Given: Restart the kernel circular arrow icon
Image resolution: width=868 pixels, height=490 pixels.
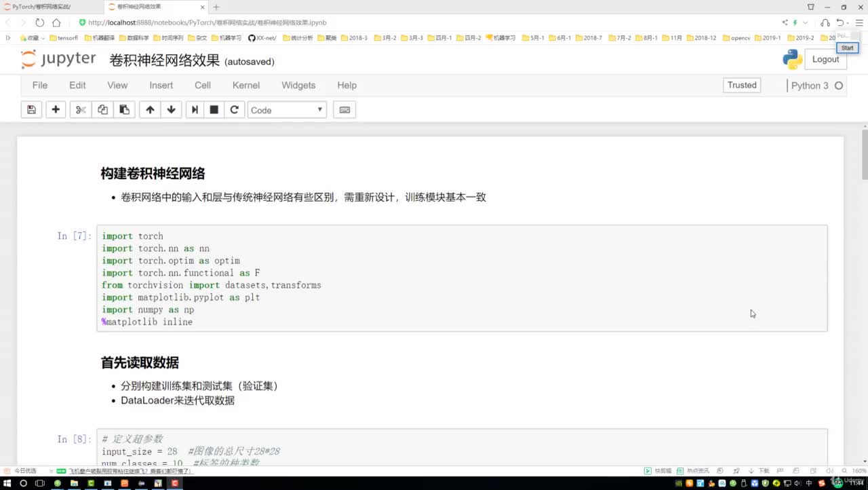Looking at the screenshot, I should 235,110.
